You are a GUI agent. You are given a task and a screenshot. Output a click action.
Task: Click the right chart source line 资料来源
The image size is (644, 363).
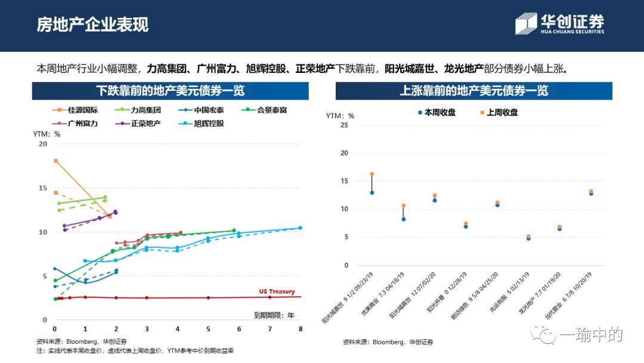point(388,342)
